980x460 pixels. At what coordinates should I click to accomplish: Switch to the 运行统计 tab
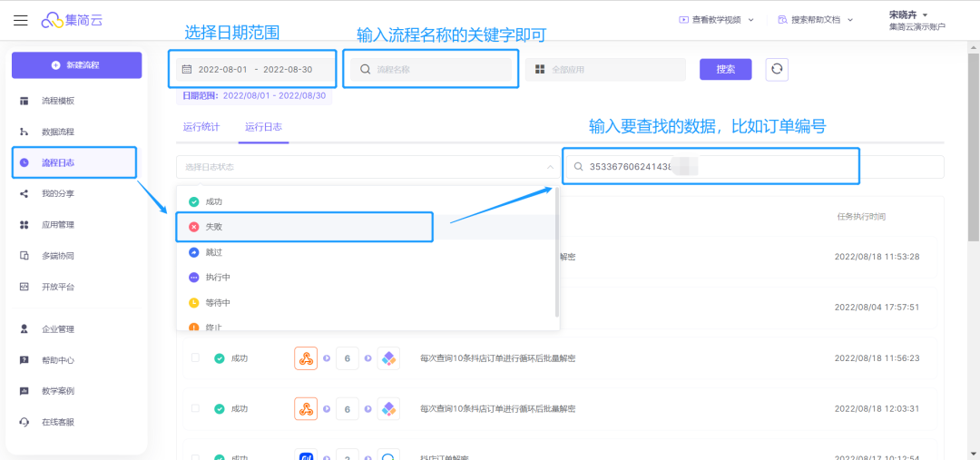[201, 127]
